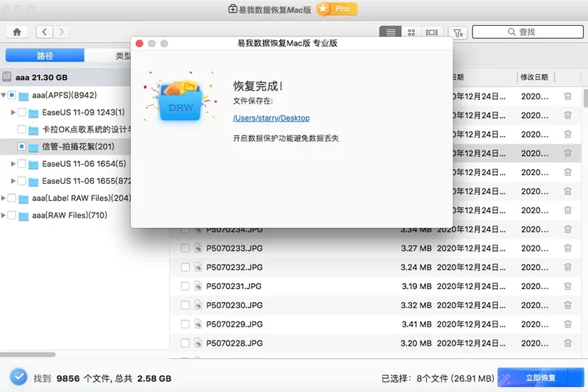Check the EaseUS 11-06 1654(5) folder

(22, 163)
